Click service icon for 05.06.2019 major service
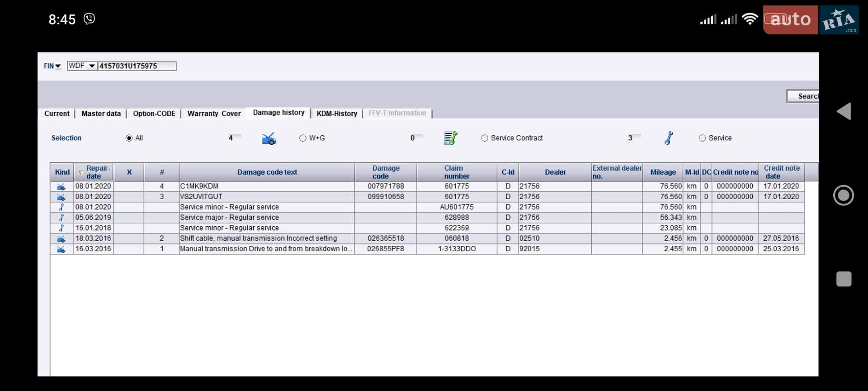The height and width of the screenshot is (391, 868). (x=61, y=218)
